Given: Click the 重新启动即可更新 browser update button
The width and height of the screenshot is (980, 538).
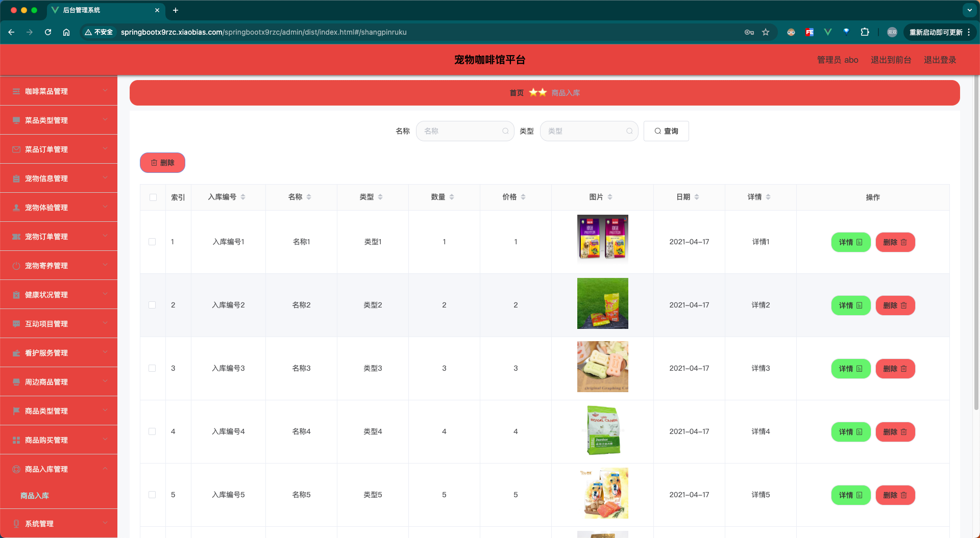Looking at the screenshot, I should tap(940, 32).
